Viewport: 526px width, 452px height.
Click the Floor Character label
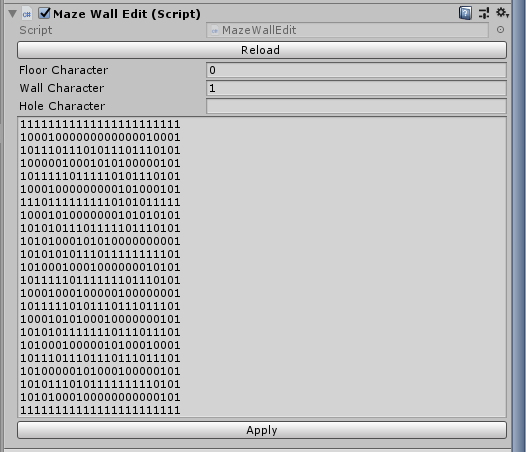tap(63, 70)
